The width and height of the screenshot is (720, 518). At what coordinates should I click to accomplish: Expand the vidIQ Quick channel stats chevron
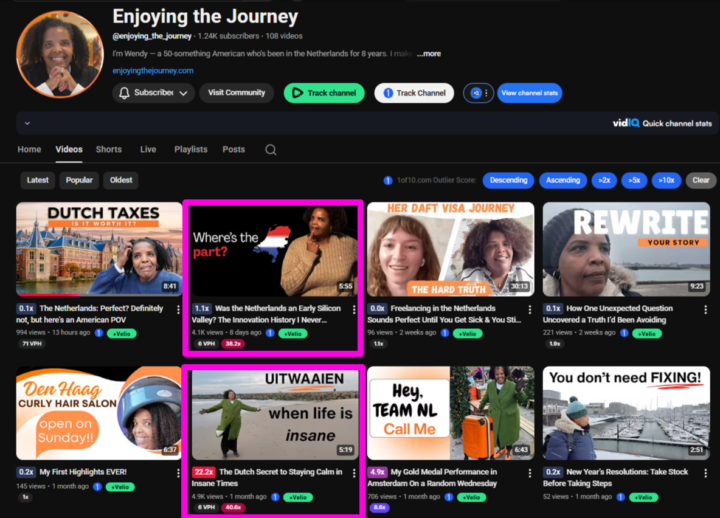[28, 123]
